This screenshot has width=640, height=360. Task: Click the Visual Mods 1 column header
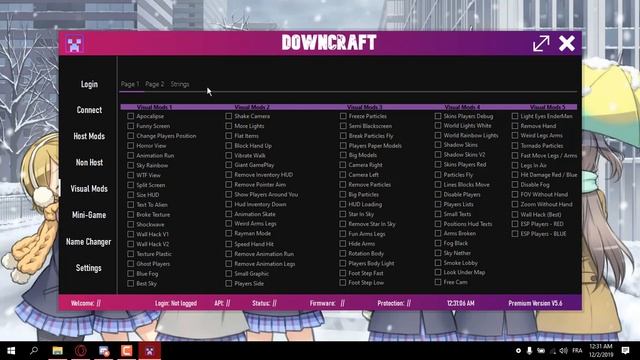tap(154, 107)
